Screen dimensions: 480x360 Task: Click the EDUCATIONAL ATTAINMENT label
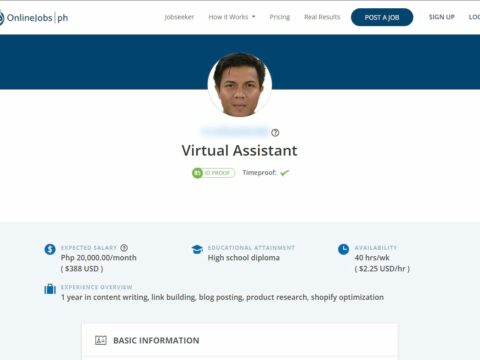[x=251, y=248]
